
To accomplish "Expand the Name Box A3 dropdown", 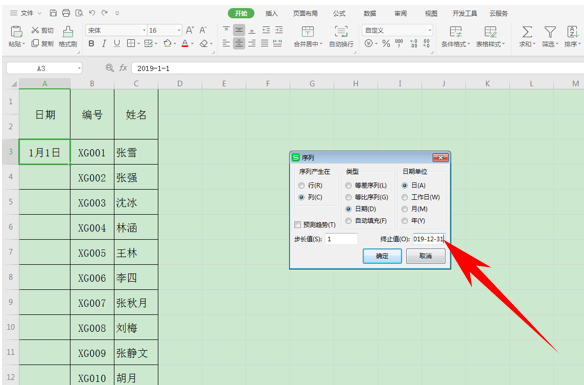I will click(x=79, y=68).
